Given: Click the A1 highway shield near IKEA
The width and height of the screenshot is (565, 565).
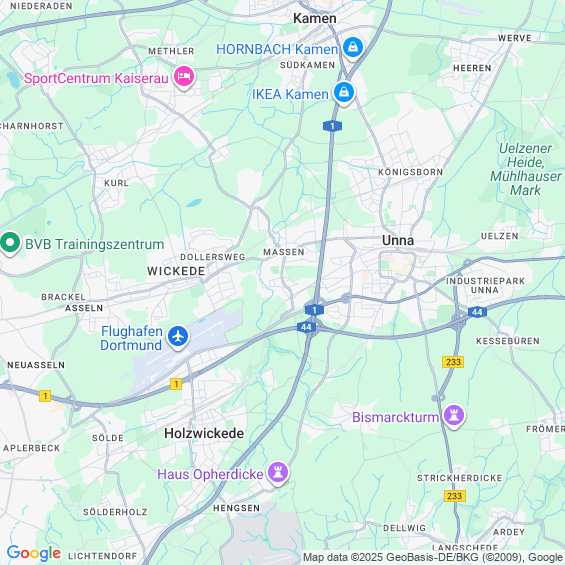Looking at the screenshot, I should (x=332, y=126).
